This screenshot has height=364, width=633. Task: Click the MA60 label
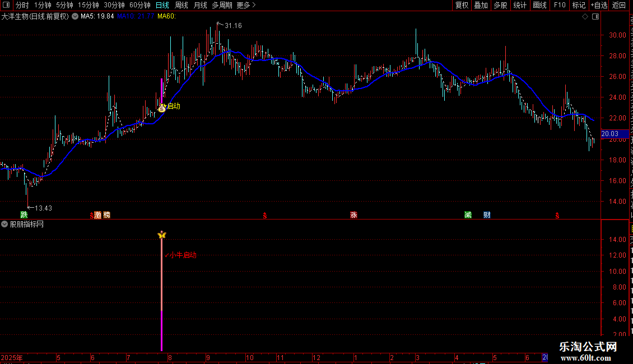167,17
